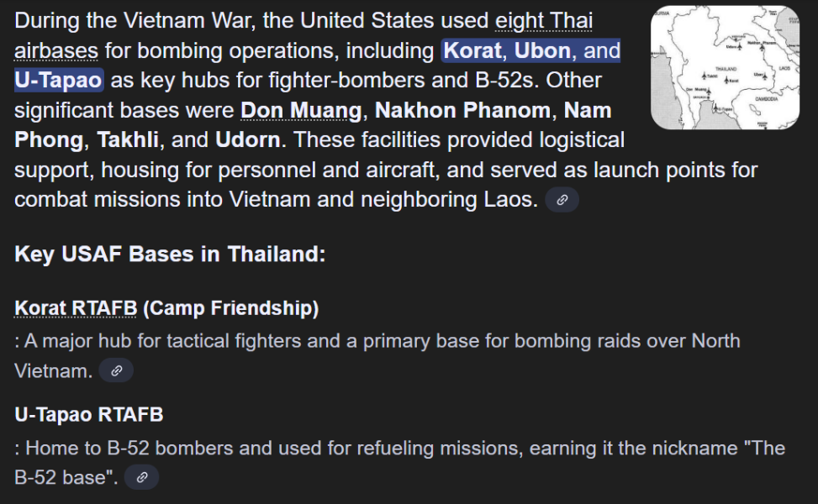The width and height of the screenshot is (818, 504).
Task: Click the "(Camp Friendship)" text
Action: pos(231,308)
